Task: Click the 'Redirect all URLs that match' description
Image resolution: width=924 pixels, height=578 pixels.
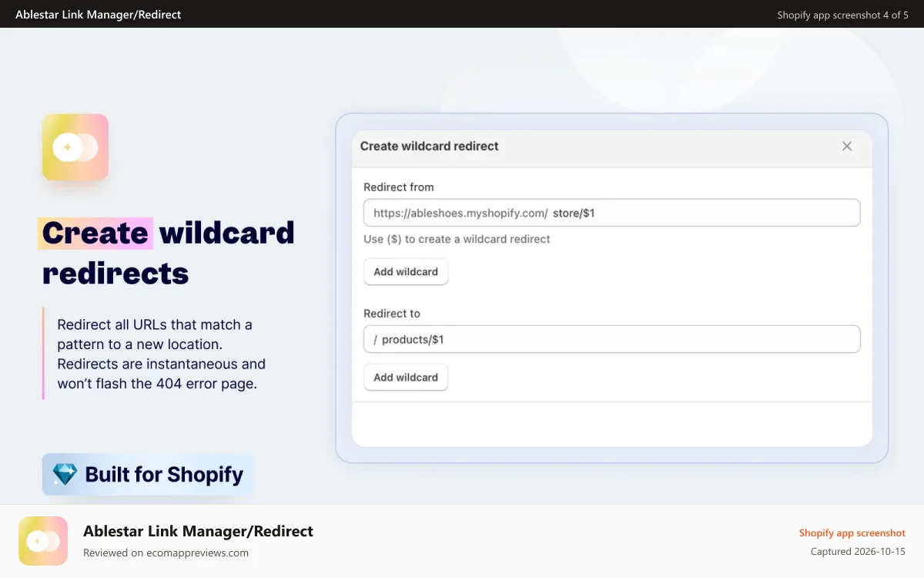Action: pos(162,354)
